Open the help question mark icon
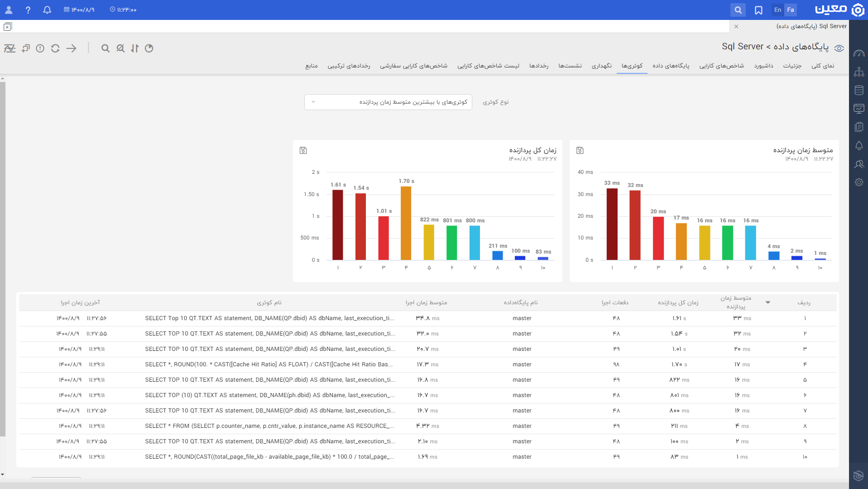 click(28, 10)
